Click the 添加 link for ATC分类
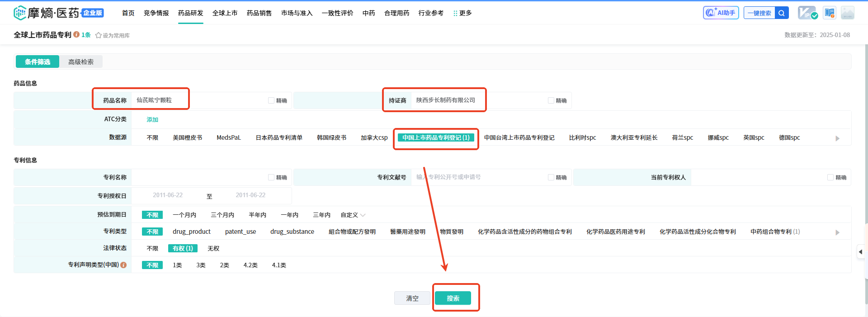 152,119
